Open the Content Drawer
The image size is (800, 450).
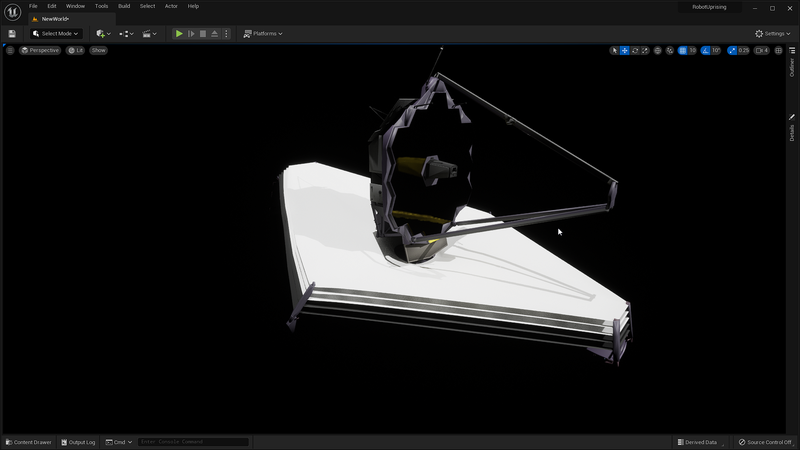point(29,442)
